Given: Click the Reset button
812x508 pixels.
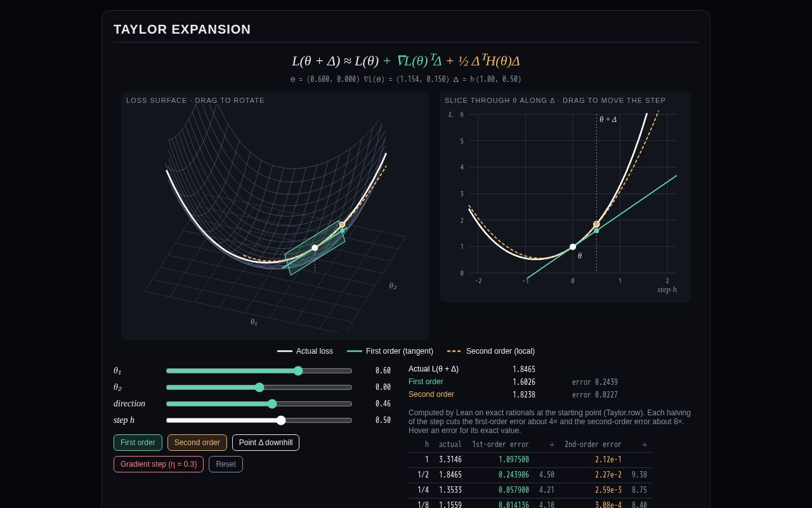Looking at the screenshot, I should coord(226,464).
